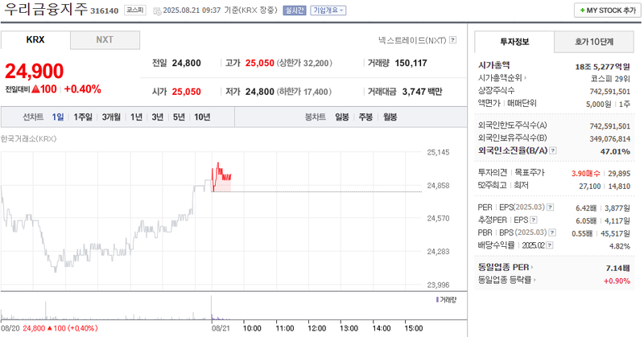Click the 저가 value 24,800
This screenshot has width=644, height=337.
tap(259, 92)
